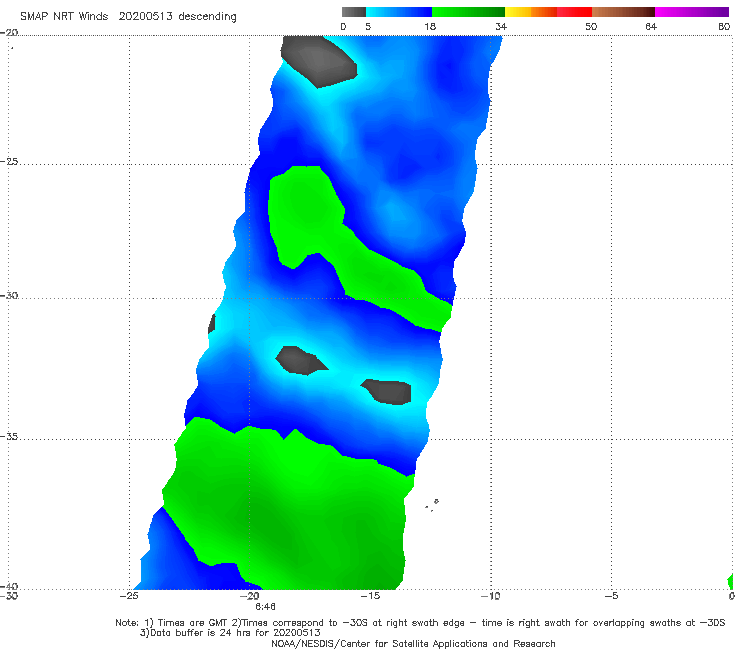The width and height of the screenshot is (740, 650).
Task: Click the longitude axis label "-10"
Action: click(x=490, y=596)
